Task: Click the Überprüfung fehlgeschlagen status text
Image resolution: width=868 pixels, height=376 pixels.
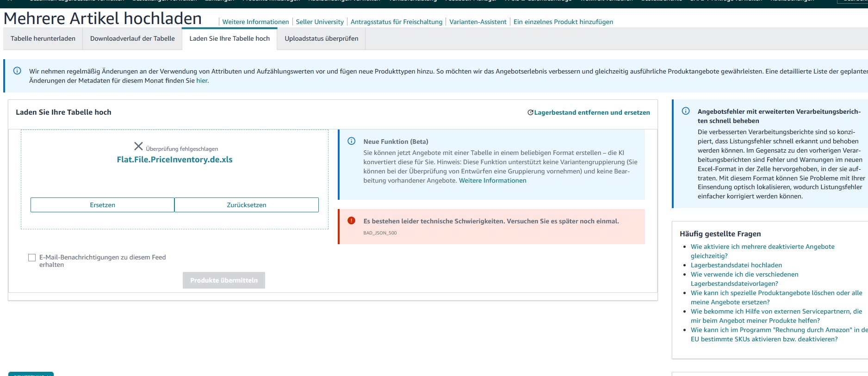Action: tap(182, 149)
